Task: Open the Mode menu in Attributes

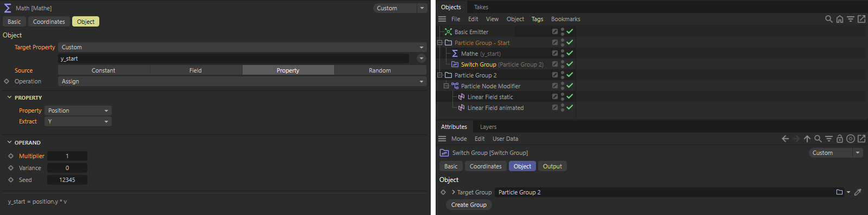Action: click(x=459, y=139)
